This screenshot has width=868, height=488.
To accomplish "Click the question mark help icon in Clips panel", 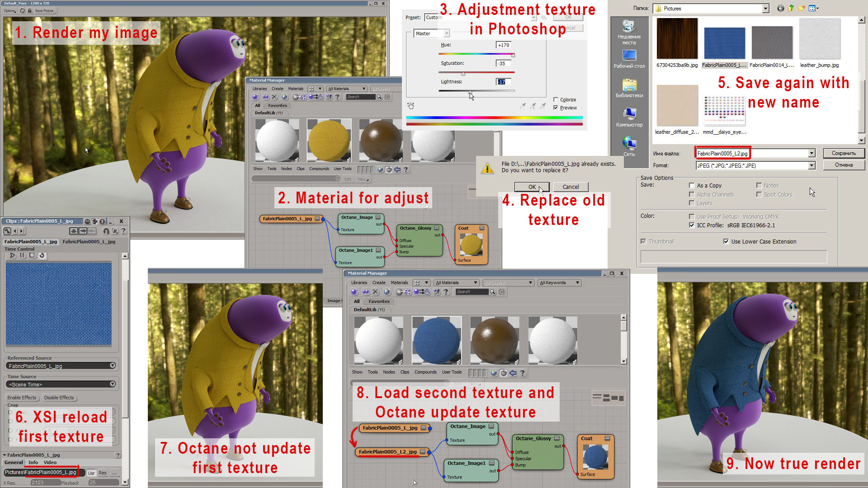I will click(123, 231).
